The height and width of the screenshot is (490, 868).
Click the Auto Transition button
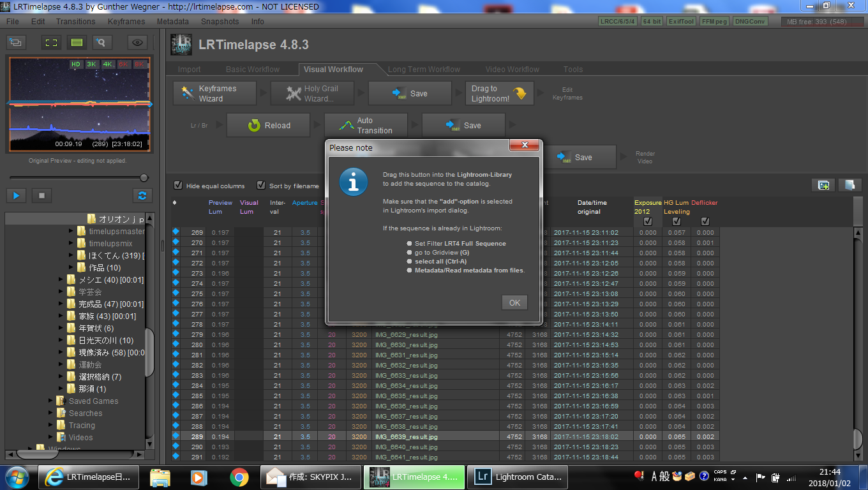click(x=366, y=125)
